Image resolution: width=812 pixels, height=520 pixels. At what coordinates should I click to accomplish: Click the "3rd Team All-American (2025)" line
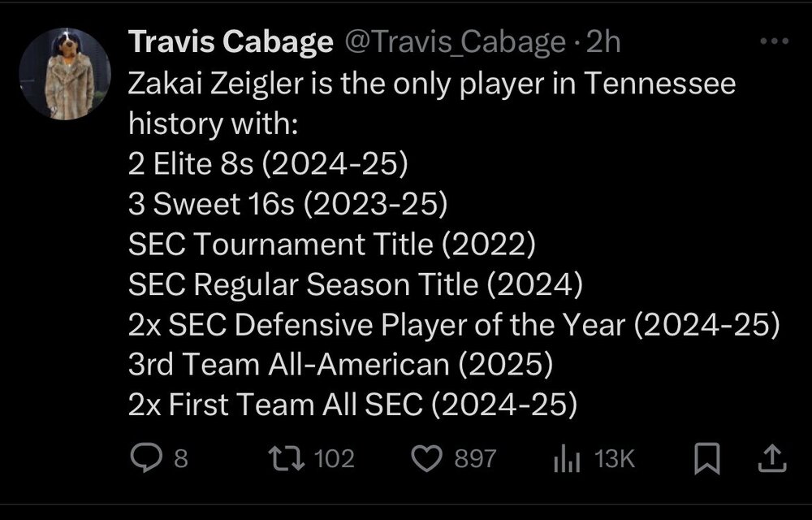pyautogui.click(x=340, y=364)
